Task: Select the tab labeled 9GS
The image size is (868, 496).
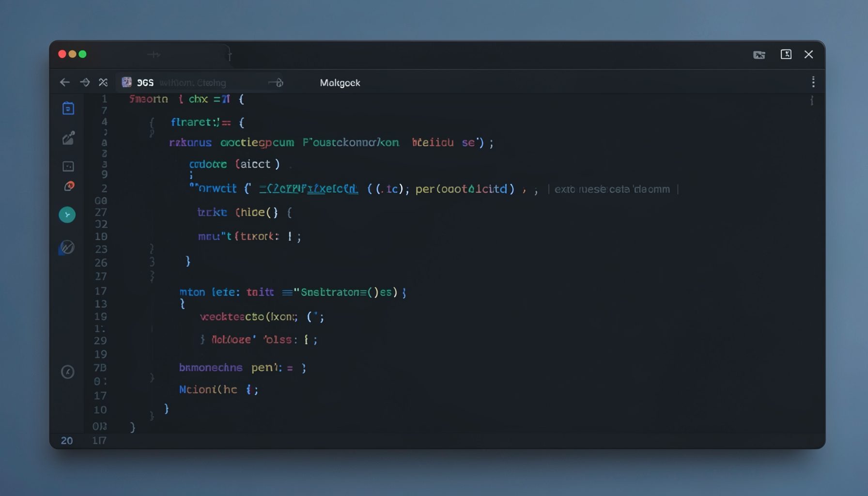Action: point(145,83)
